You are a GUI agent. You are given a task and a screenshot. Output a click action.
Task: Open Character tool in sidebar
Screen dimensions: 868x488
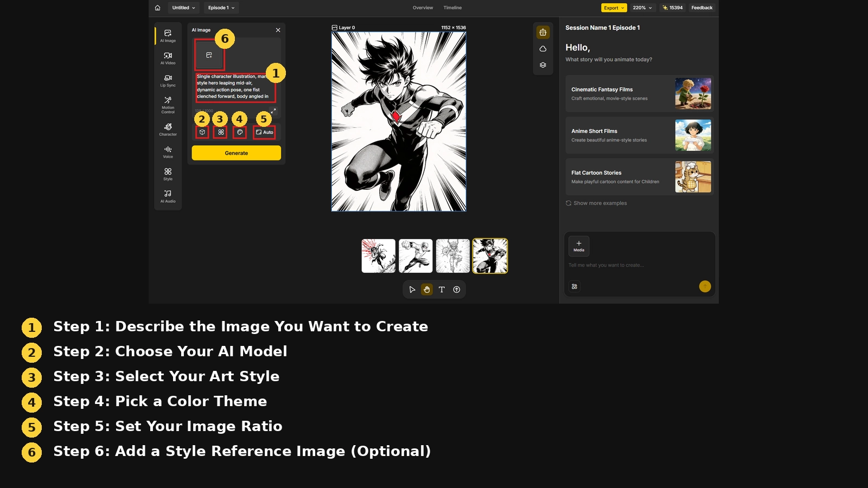[168, 129]
